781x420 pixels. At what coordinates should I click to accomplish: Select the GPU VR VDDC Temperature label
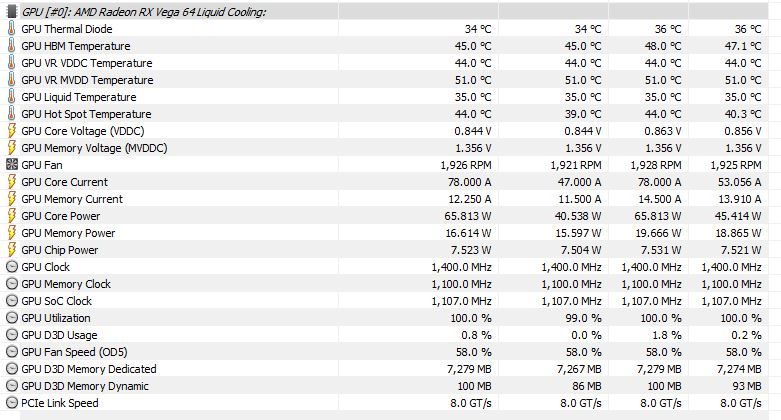(x=86, y=63)
